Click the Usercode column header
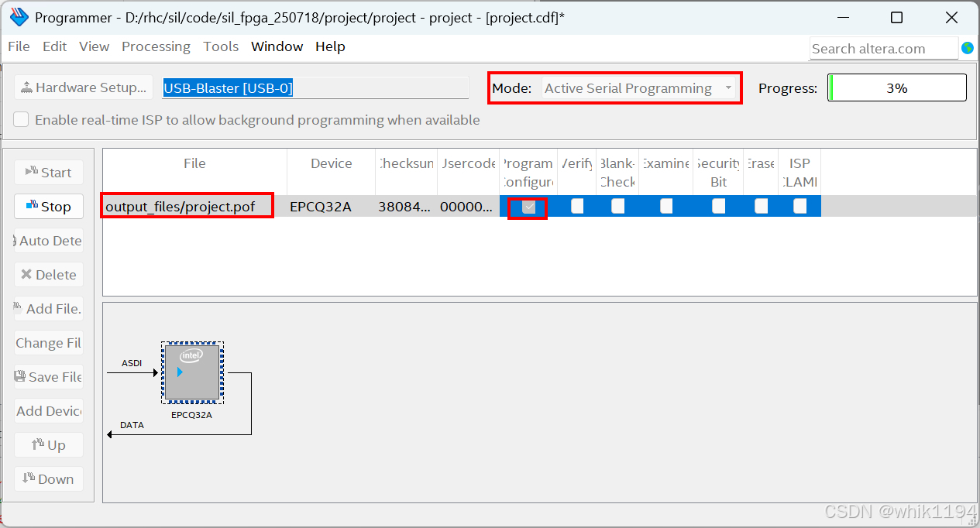The image size is (980, 528). click(x=468, y=172)
